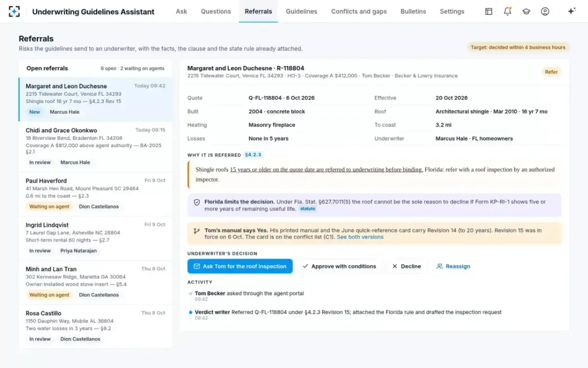This screenshot has width=588, height=368.
Task: Click Built value 2004 · concrete block
Action: pyautogui.click(x=277, y=112)
